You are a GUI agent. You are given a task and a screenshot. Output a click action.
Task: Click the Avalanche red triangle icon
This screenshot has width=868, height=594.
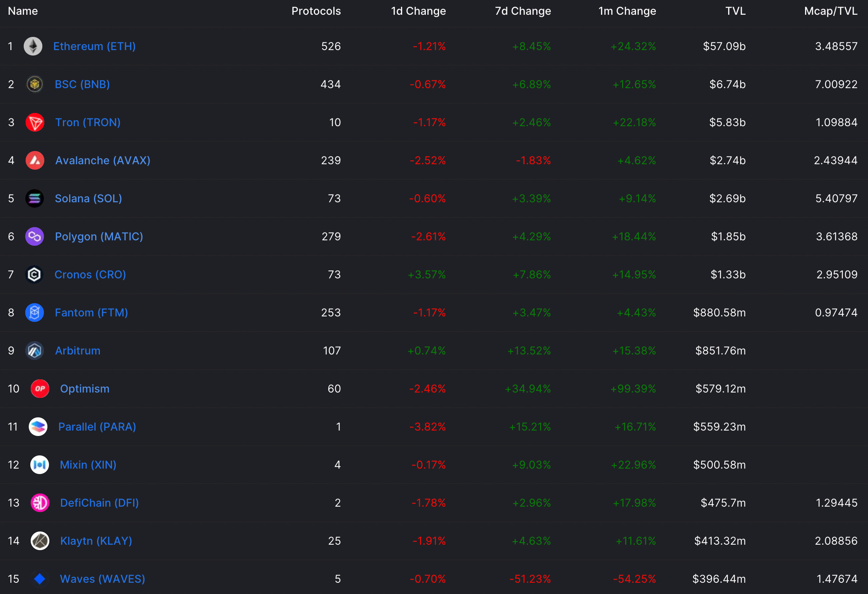pyautogui.click(x=35, y=160)
